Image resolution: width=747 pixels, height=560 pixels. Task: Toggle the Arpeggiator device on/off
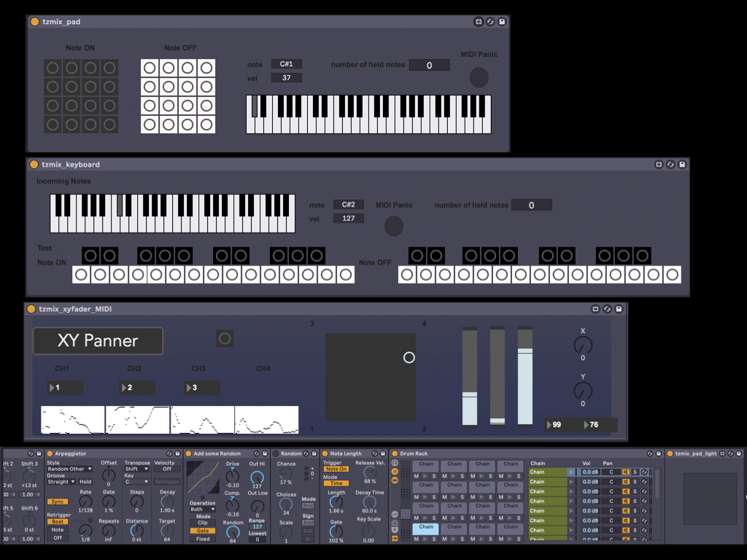coord(50,454)
